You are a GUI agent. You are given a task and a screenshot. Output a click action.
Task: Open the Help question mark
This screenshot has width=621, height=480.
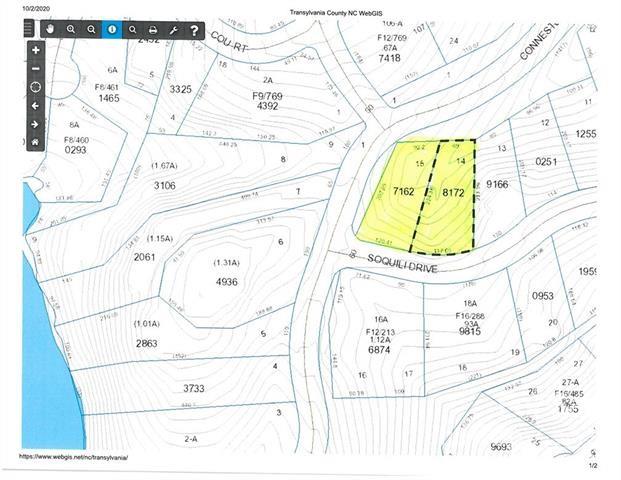click(193, 30)
